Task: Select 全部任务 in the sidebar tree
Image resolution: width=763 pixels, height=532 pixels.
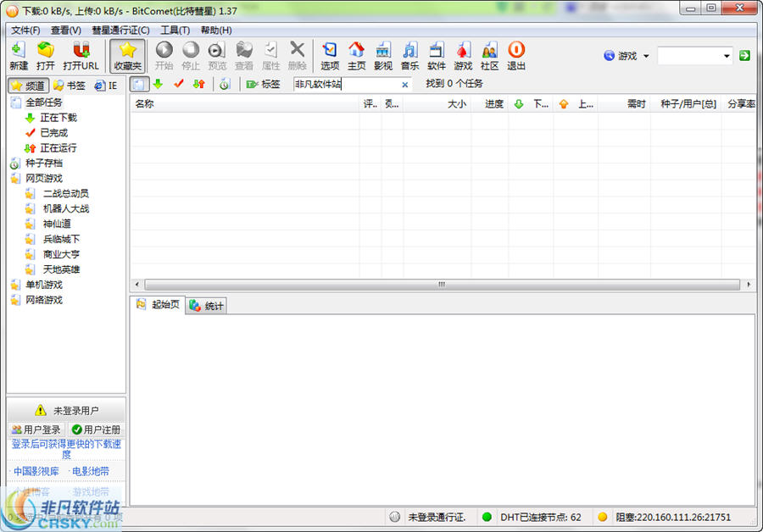Action: click(x=44, y=103)
